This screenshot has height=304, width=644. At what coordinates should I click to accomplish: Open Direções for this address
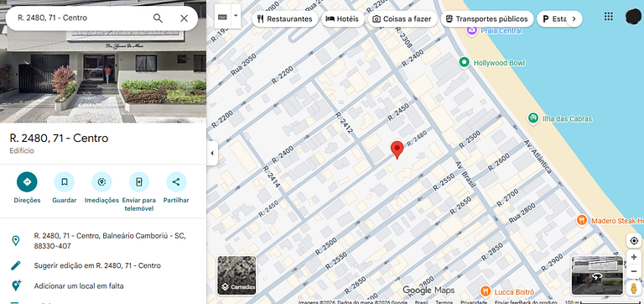coord(27,182)
